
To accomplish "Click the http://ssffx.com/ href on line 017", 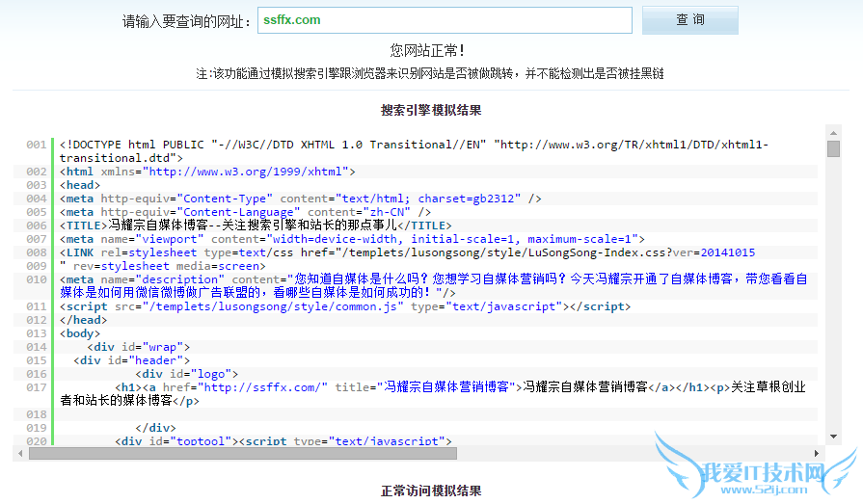I will click(x=263, y=387).
